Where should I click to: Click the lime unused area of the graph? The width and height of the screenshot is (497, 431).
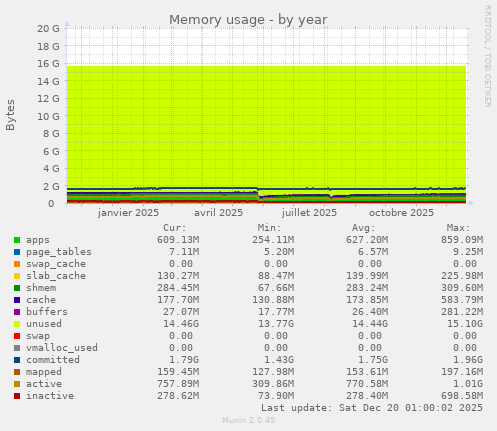tap(267, 127)
